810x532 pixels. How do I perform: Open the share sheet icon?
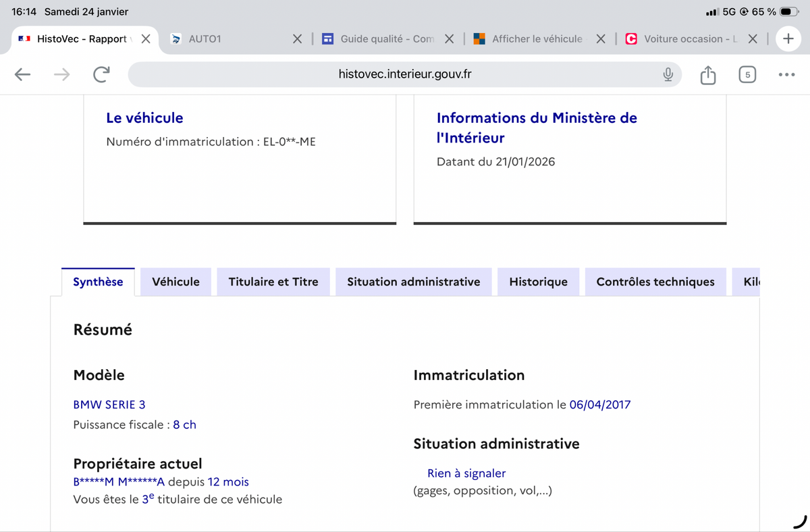tap(707, 74)
